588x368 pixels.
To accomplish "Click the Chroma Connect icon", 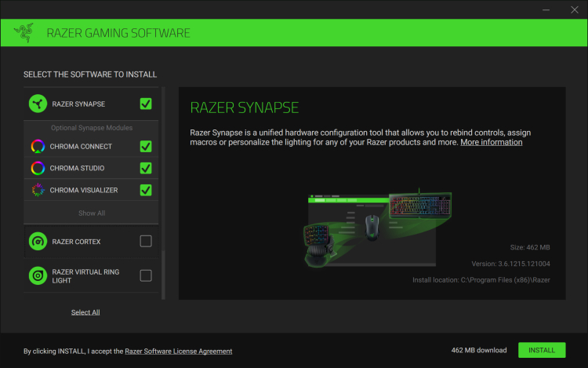I will point(38,146).
